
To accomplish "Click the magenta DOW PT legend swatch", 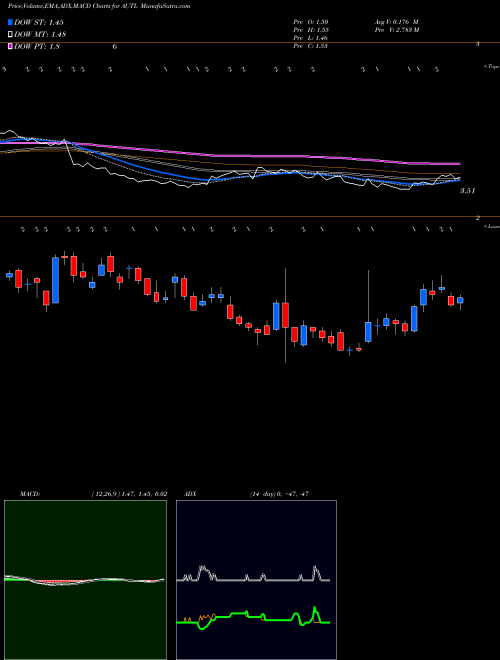I will tap(10, 46).
